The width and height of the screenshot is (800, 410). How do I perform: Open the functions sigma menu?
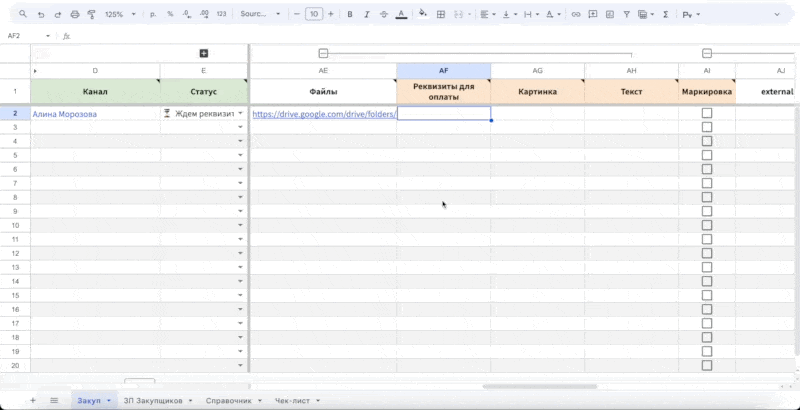[665, 14]
